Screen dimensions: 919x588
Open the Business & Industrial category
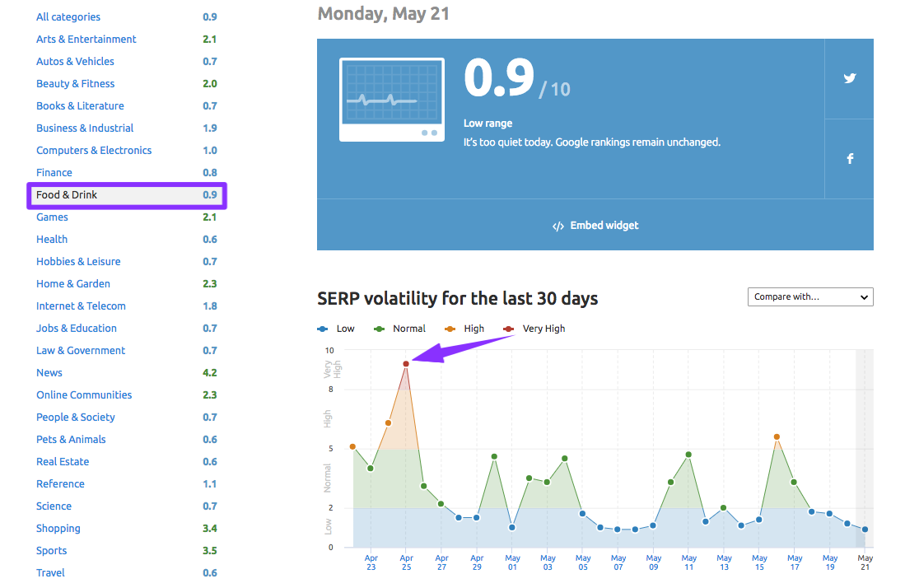85,128
